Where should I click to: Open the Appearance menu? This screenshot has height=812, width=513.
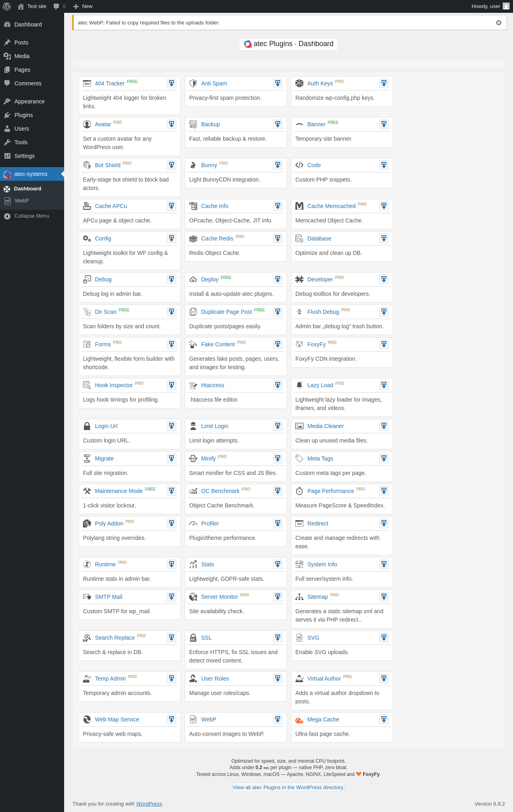click(x=32, y=101)
